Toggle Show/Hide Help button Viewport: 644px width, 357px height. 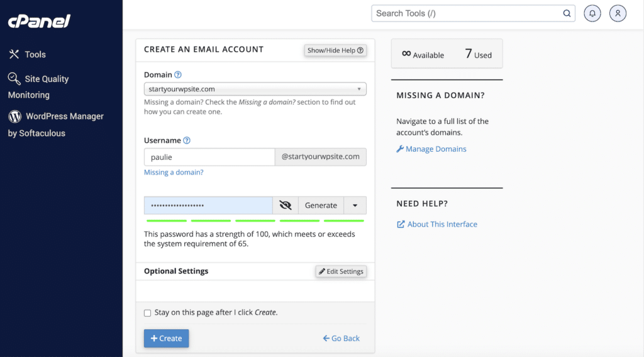coord(335,50)
